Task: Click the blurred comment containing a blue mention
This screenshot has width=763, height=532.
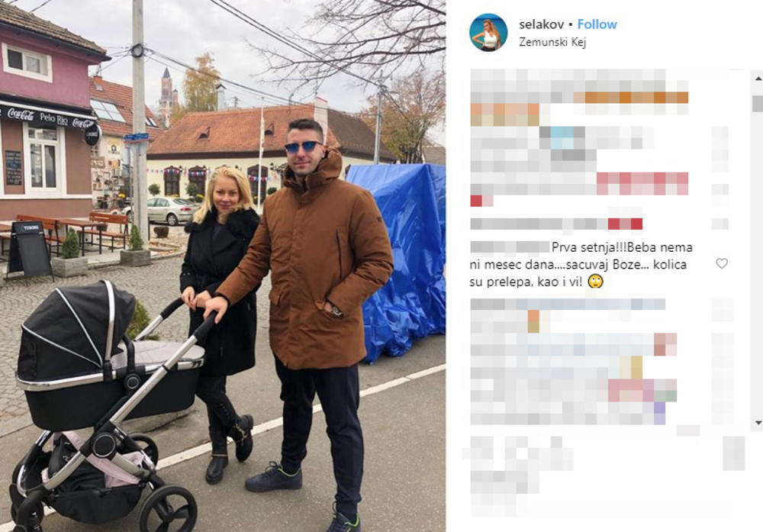Action: (x=562, y=137)
